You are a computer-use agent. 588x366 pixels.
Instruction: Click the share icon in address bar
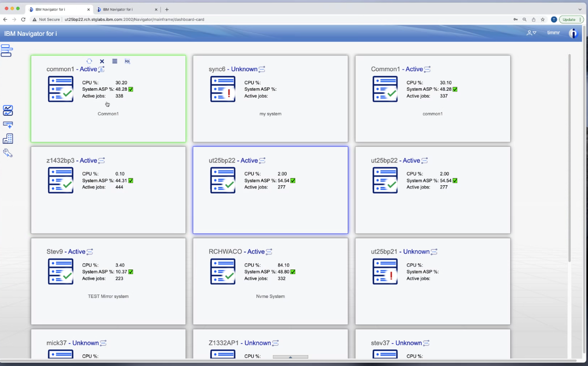[534, 20]
